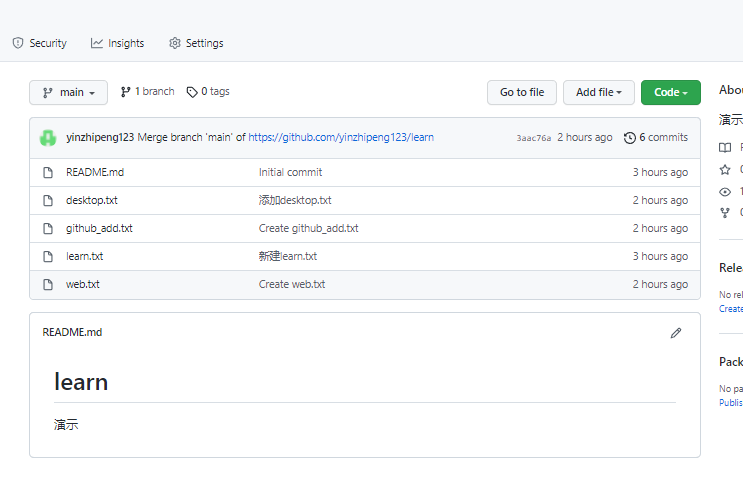Click the README.md heading of preview box
Viewport: 743px width, 481px height.
(72, 333)
